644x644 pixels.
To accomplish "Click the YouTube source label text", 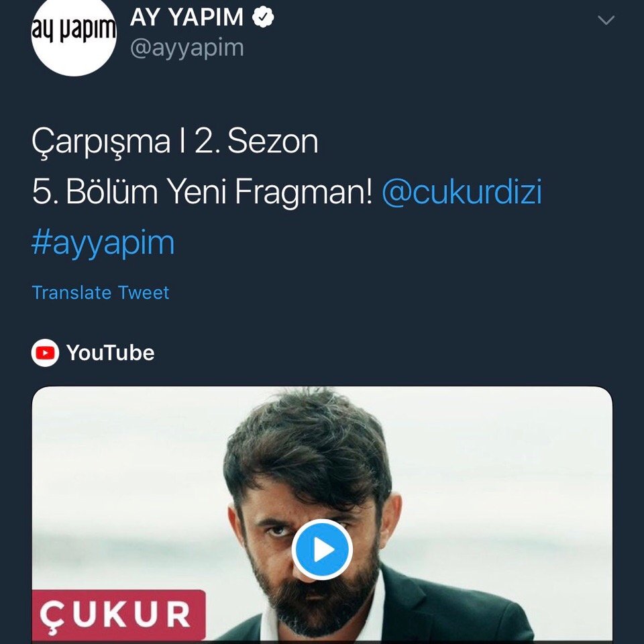I will [x=111, y=353].
